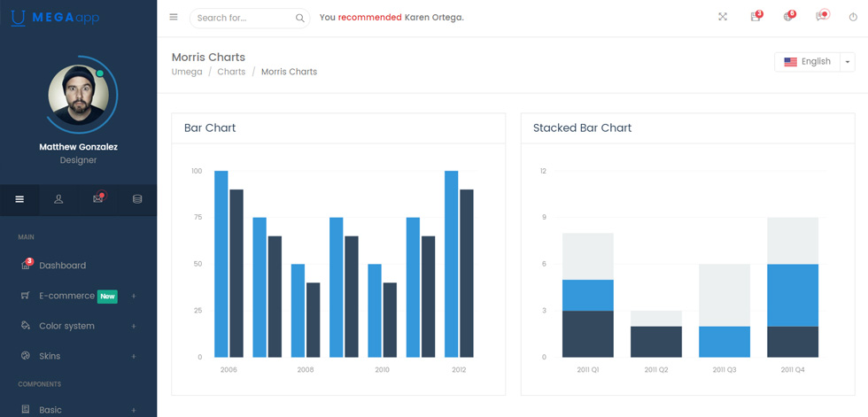Click the Designer role label
The image size is (868, 417).
pos(78,160)
